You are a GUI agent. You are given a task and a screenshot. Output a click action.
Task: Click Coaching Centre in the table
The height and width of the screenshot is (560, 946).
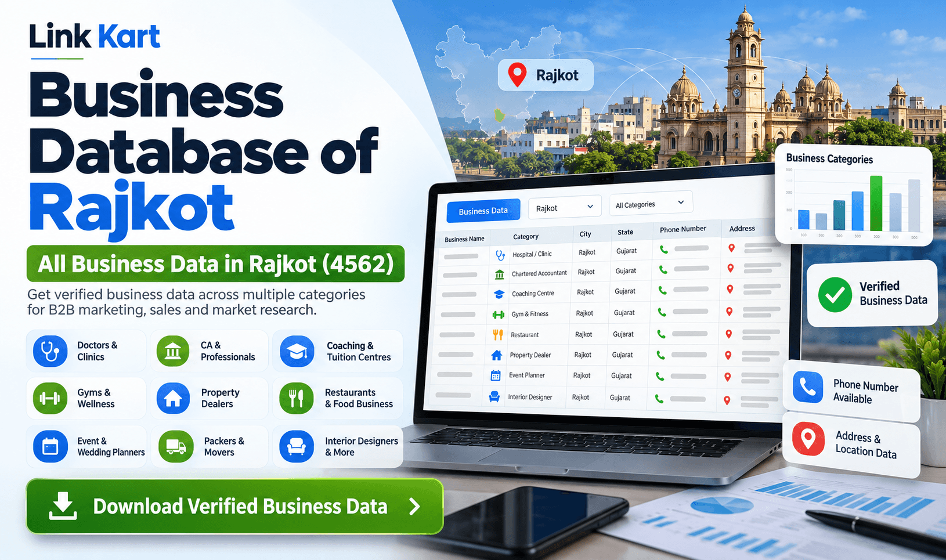point(533,294)
